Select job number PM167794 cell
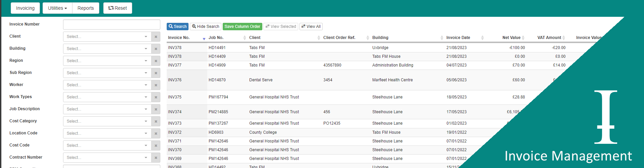The width and height of the screenshot is (644, 168). click(x=218, y=97)
